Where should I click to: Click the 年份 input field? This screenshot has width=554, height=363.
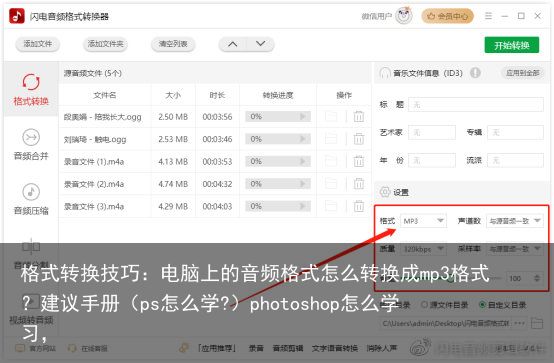(x=432, y=160)
